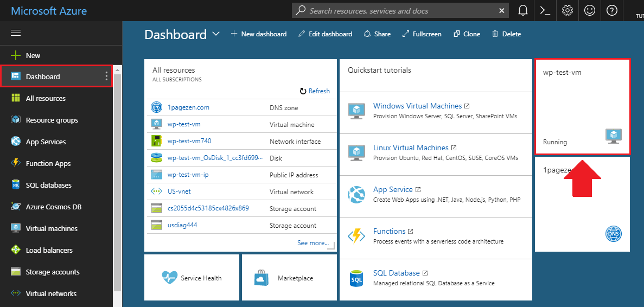Image resolution: width=644 pixels, height=307 pixels.
Task: Click the VM icon in wp-test-vm tile
Action: tap(613, 136)
